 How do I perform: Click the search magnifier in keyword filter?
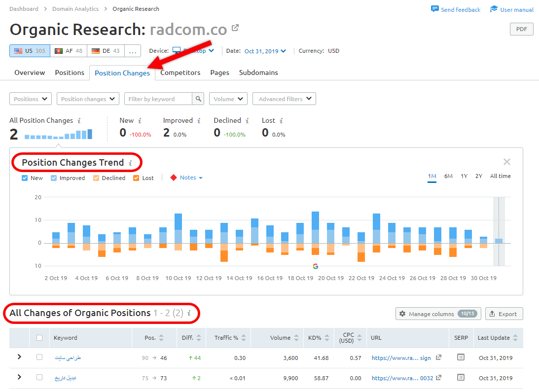pos(198,99)
